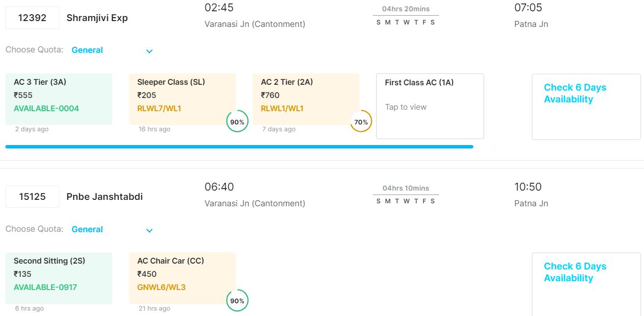
Task: Click the 90% chance circle on AC Chair Car
Action: point(237,301)
